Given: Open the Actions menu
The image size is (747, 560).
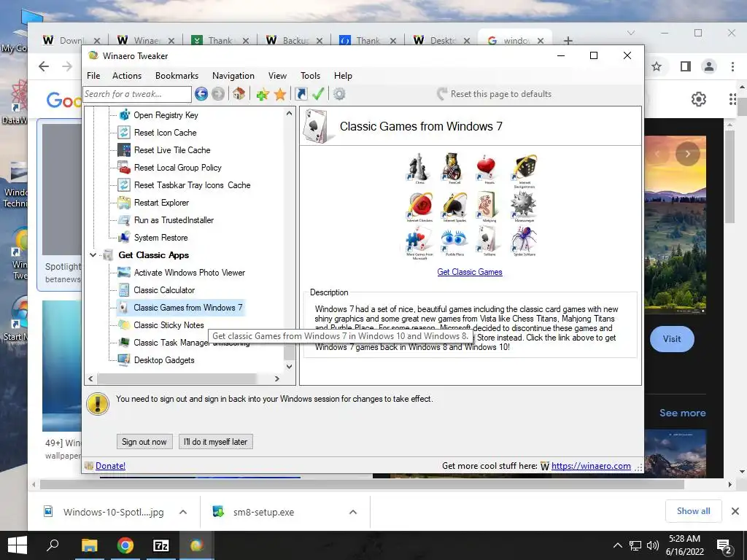Looking at the screenshot, I should click(127, 76).
